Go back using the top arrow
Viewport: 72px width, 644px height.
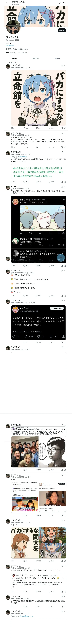click(x=7, y=3)
